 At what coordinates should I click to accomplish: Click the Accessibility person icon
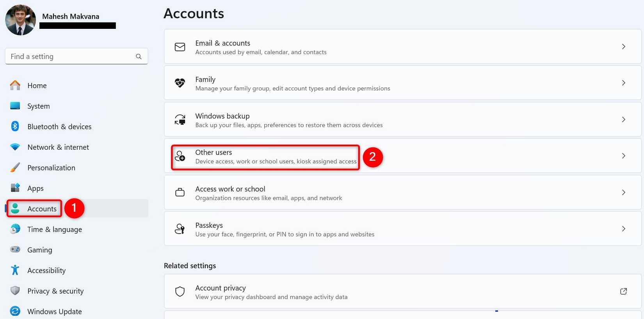(15, 270)
